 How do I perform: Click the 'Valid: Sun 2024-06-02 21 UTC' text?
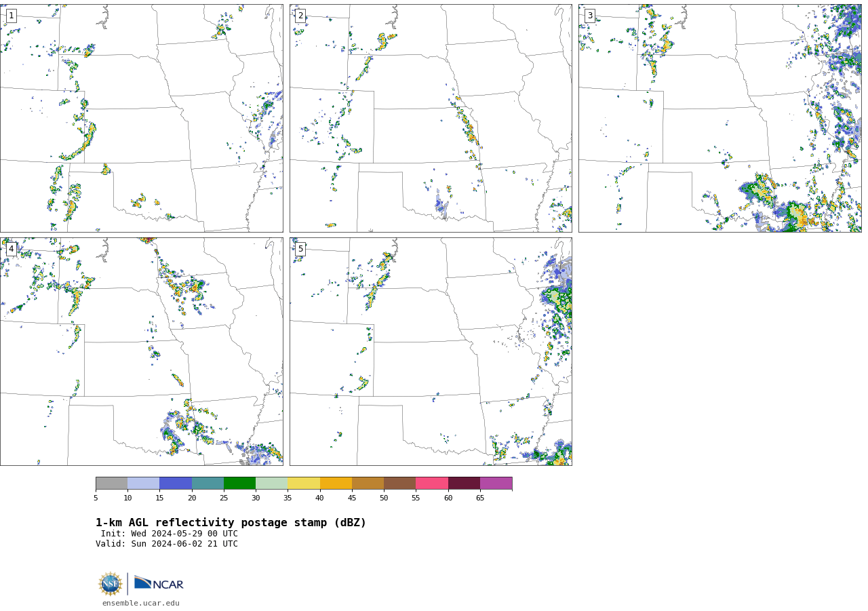pyautogui.click(x=167, y=544)
